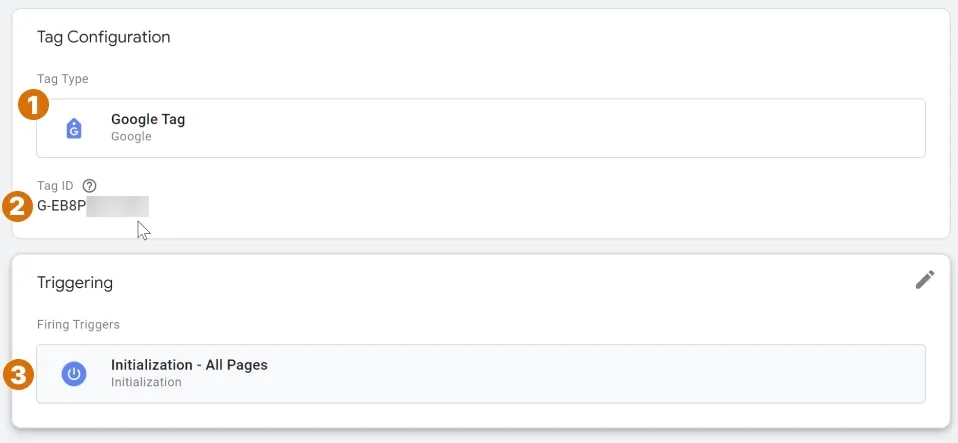Click the blurred portion of the tag ID
The width and height of the screenshot is (958, 443).
click(x=117, y=207)
